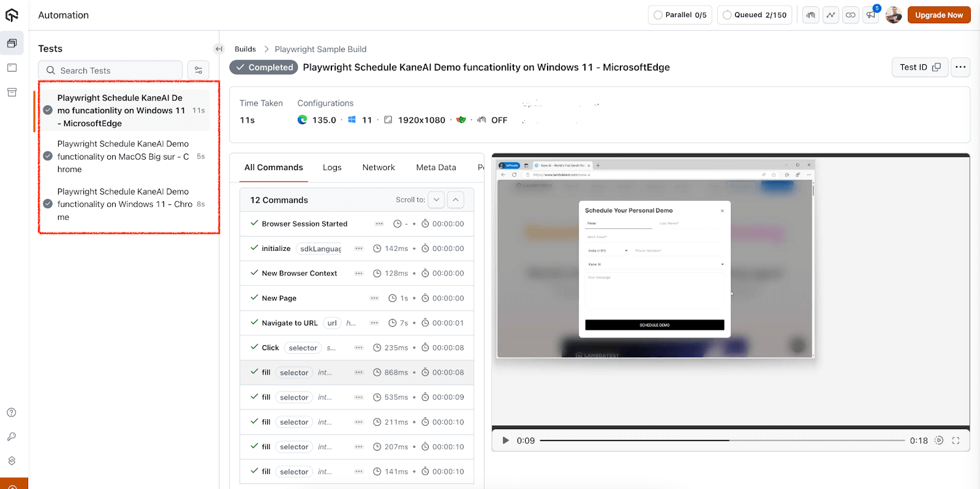The height and width of the screenshot is (489, 980).
Task: Switch to All Commands tab
Action: coord(274,168)
